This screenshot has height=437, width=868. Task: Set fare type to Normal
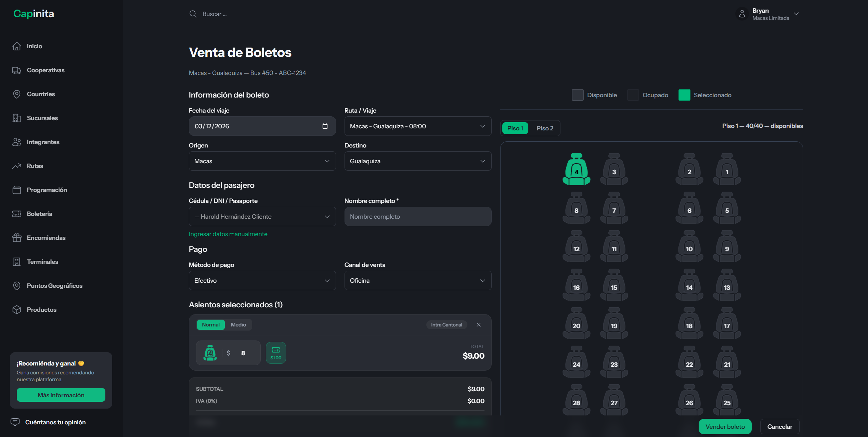click(210, 325)
